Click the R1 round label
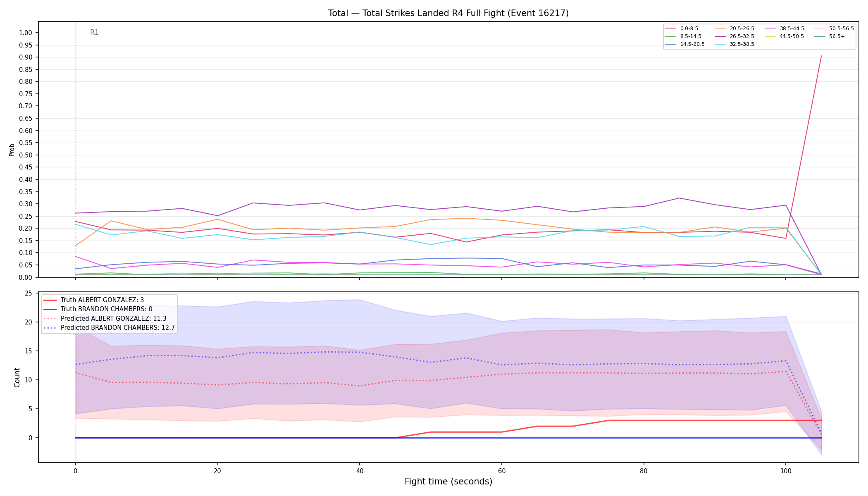The width and height of the screenshot is (868, 496). click(x=94, y=32)
